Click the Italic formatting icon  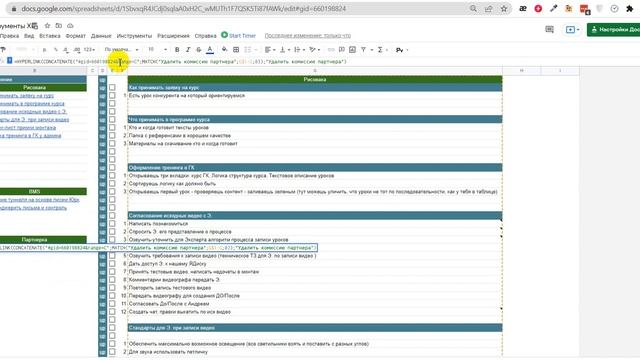click(188, 49)
